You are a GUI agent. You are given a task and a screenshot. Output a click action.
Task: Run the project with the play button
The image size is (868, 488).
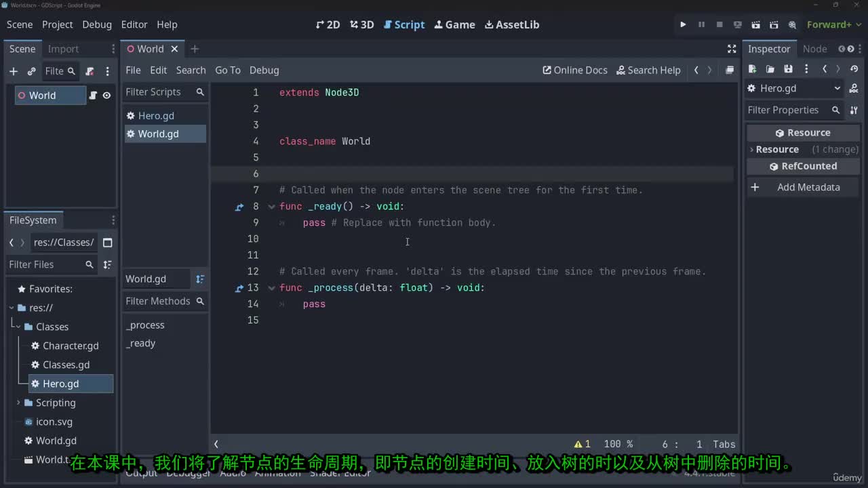[x=683, y=24]
